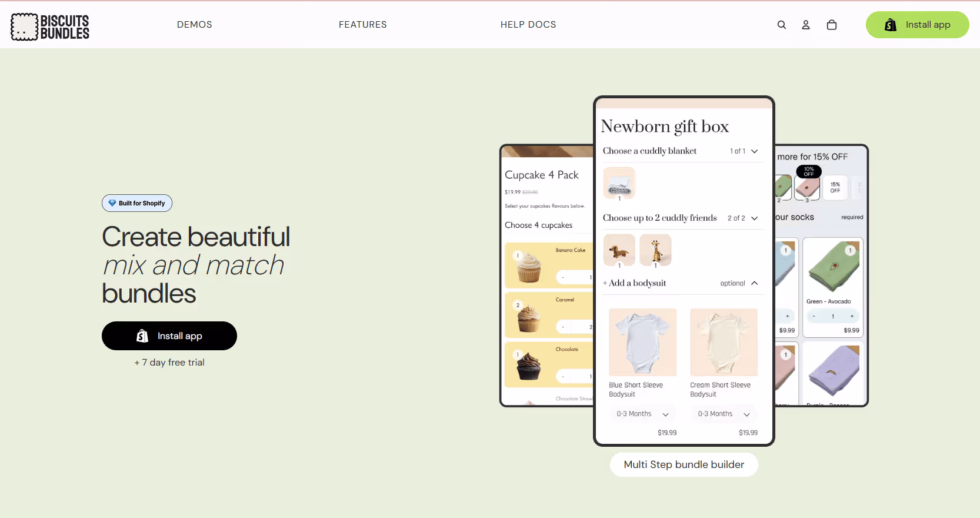Open size dropdown under Blue Short Sleeve Bodysuit

tap(643, 414)
